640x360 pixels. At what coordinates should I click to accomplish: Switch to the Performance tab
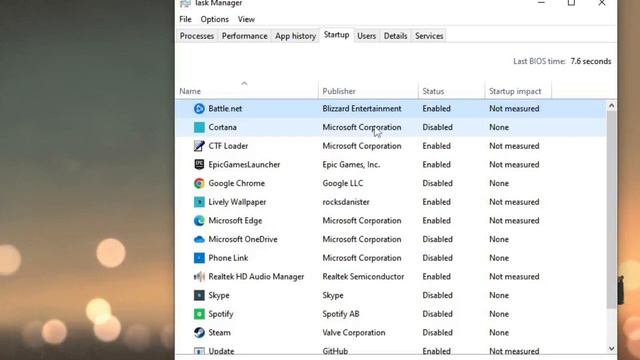pos(244,36)
